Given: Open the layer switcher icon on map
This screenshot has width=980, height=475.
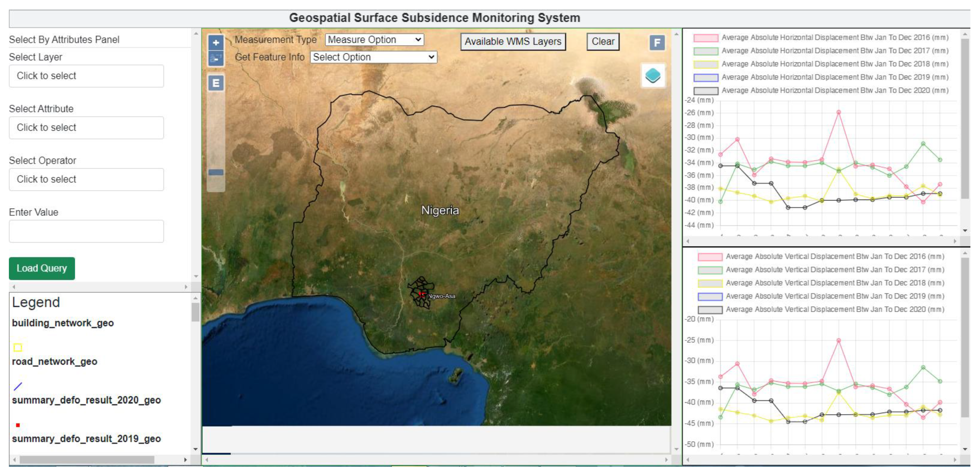Looking at the screenshot, I should (653, 75).
